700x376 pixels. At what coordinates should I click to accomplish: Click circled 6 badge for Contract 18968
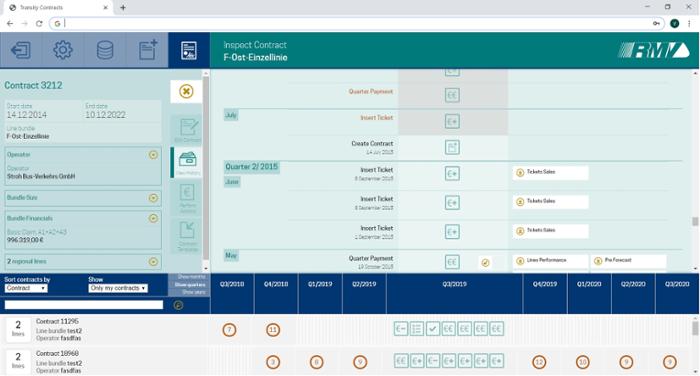tap(317, 362)
